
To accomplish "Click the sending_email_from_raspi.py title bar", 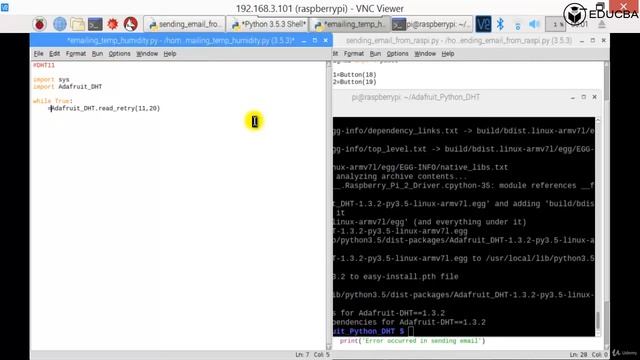I will pyautogui.click(x=459, y=40).
